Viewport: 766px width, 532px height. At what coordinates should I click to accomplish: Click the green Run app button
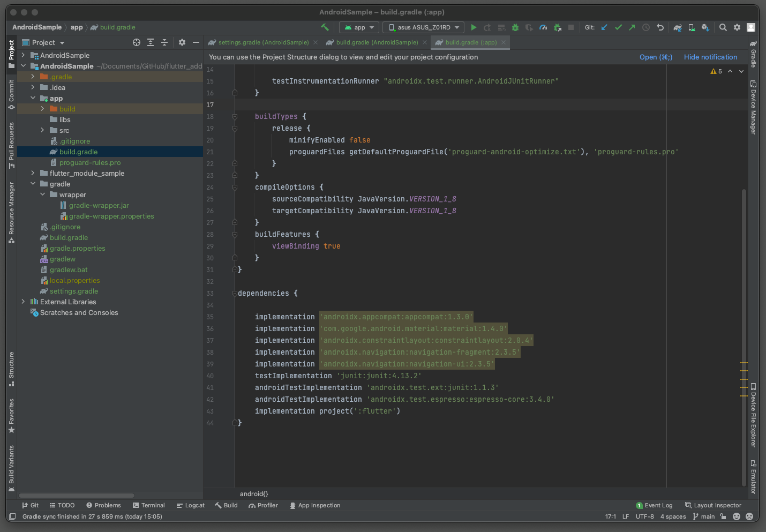474,27
